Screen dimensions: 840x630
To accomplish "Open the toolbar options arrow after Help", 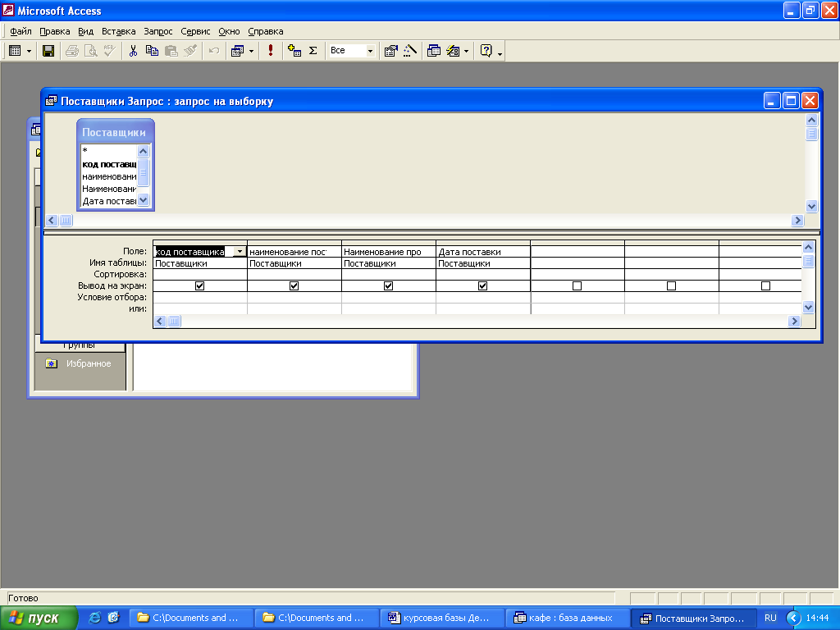I will tap(500, 52).
